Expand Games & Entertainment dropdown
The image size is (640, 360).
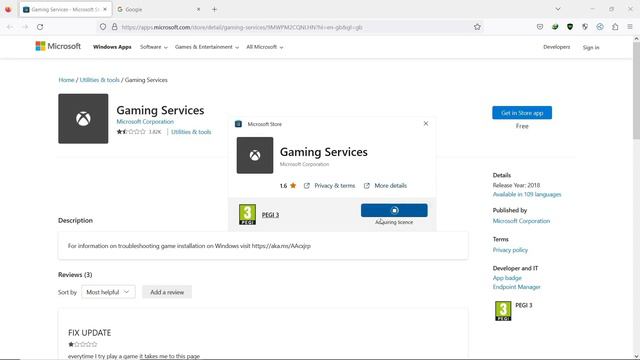207,47
